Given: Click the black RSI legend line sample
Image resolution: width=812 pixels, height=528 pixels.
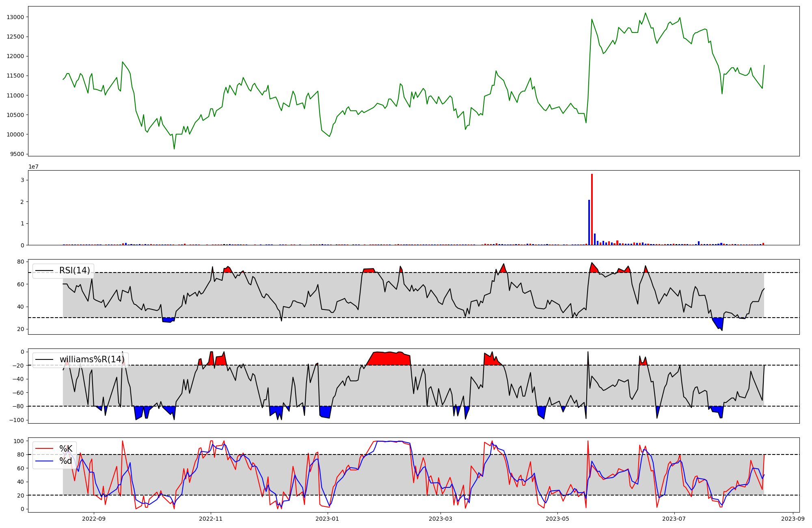Looking at the screenshot, I should point(44,270).
